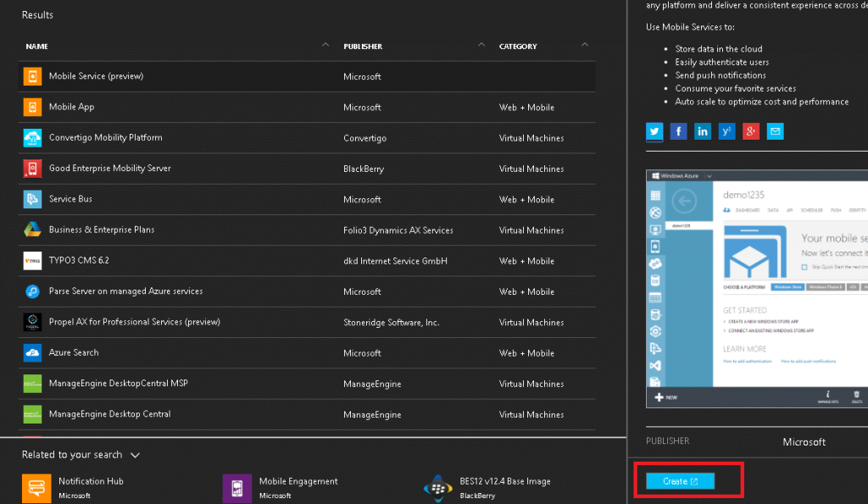
Task: Select the Mobile App result
Action: [307, 107]
